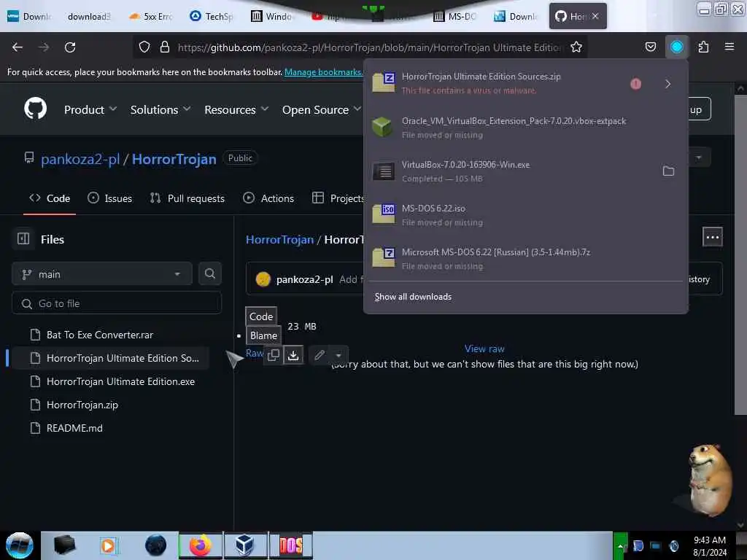This screenshot has width=747, height=560.
Task: Bookmark this page with the star icon
Action: (576, 47)
